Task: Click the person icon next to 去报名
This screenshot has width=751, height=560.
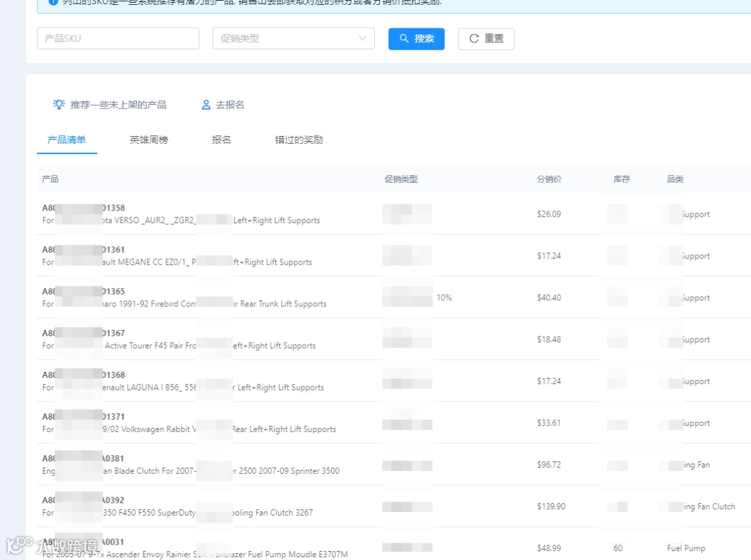Action: (206, 105)
